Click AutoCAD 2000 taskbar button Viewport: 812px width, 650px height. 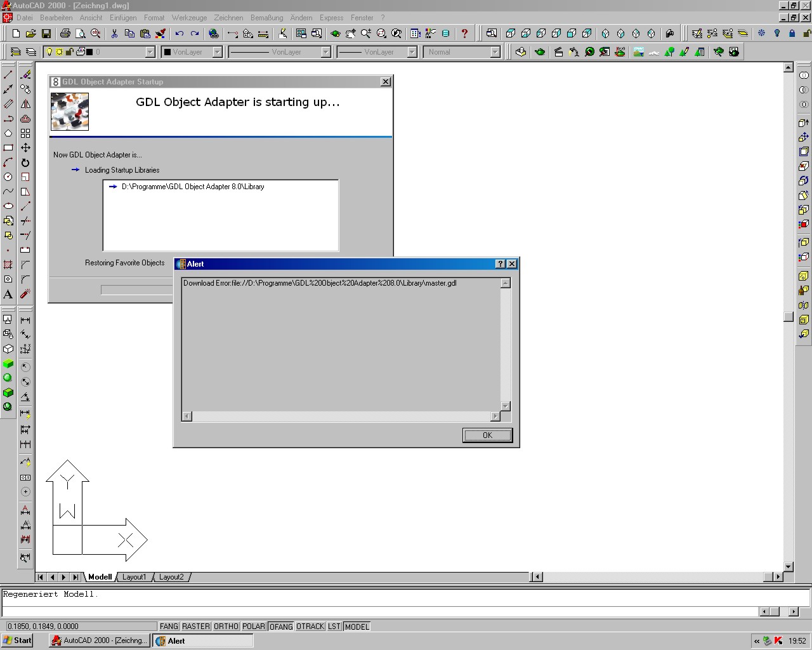[100, 640]
